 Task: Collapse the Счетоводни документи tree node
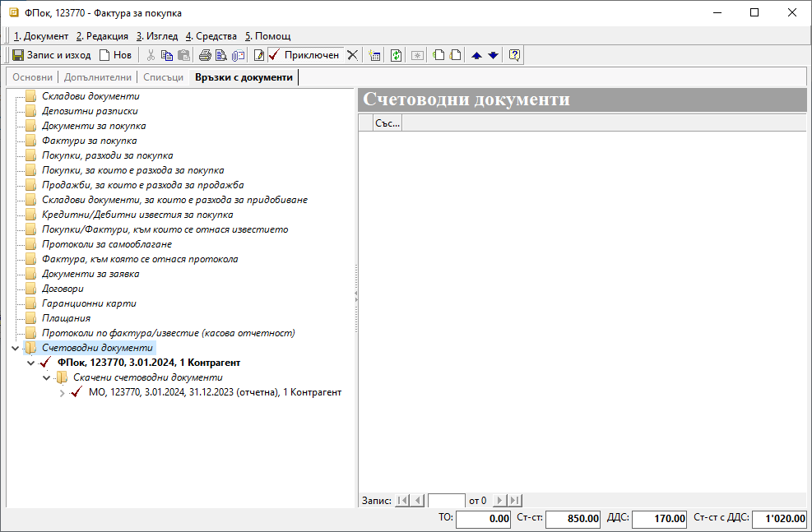click(x=16, y=348)
